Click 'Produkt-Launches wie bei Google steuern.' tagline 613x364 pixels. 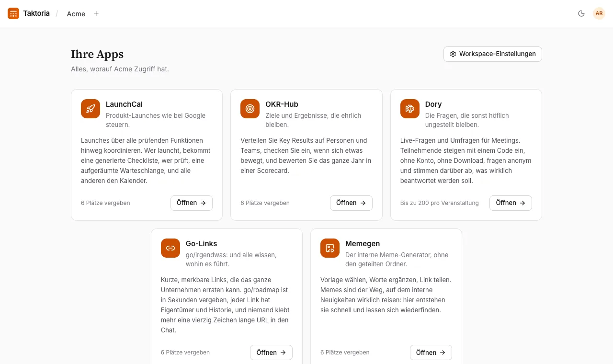pyautogui.click(x=156, y=120)
